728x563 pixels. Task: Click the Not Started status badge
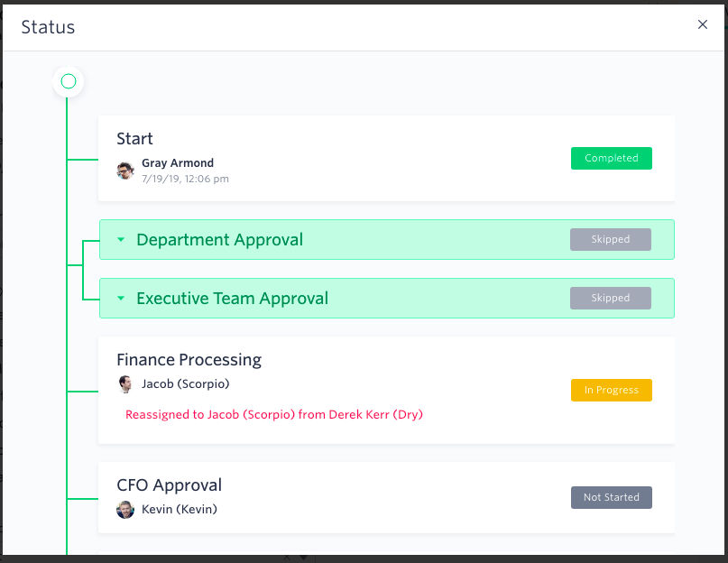click(612, 497)
